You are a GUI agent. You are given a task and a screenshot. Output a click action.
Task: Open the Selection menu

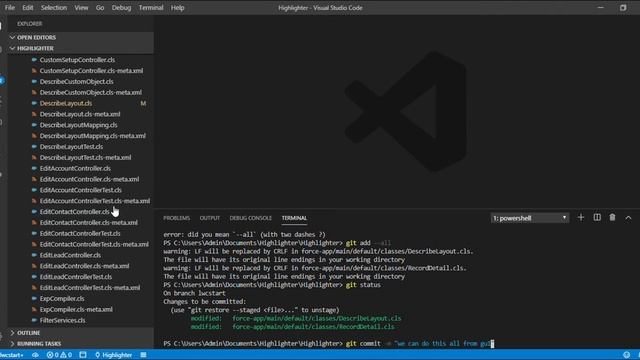[53, 8]
